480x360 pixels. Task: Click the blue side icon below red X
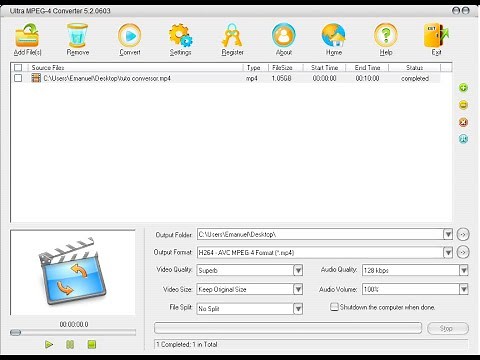tap(463, 139)
